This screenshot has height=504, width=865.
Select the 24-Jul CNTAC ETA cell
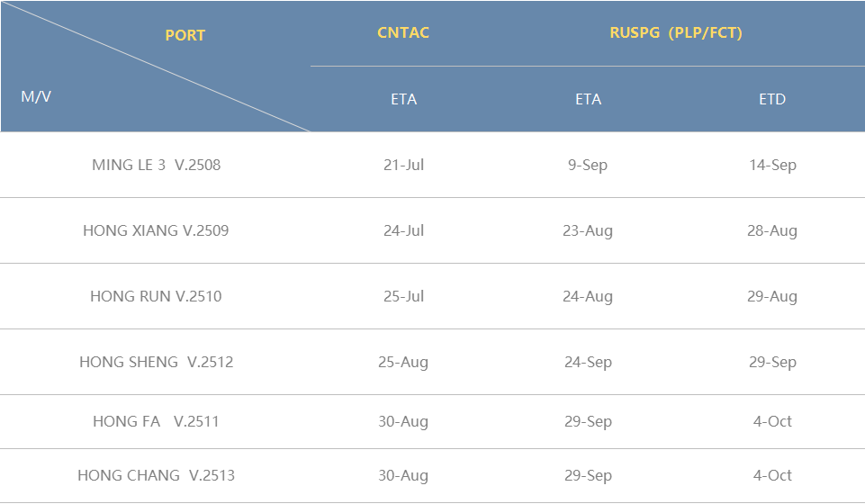[x=404, y=230]
